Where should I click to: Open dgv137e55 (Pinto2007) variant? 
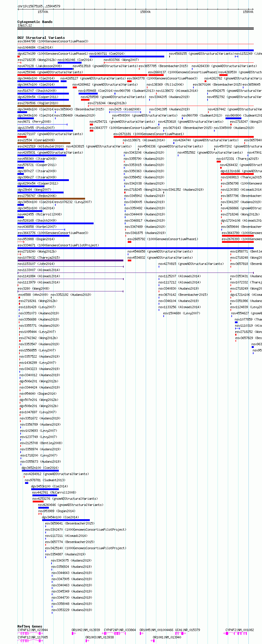click(36, 128)
